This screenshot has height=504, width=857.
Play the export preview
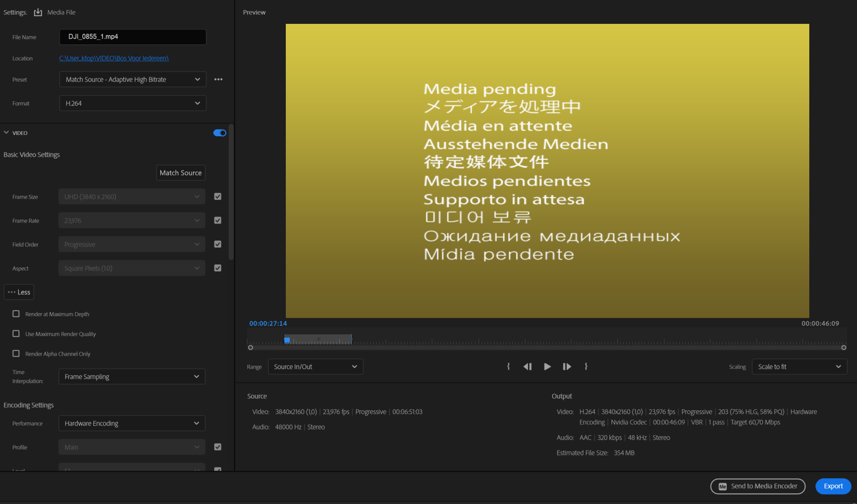click(547, 366)
